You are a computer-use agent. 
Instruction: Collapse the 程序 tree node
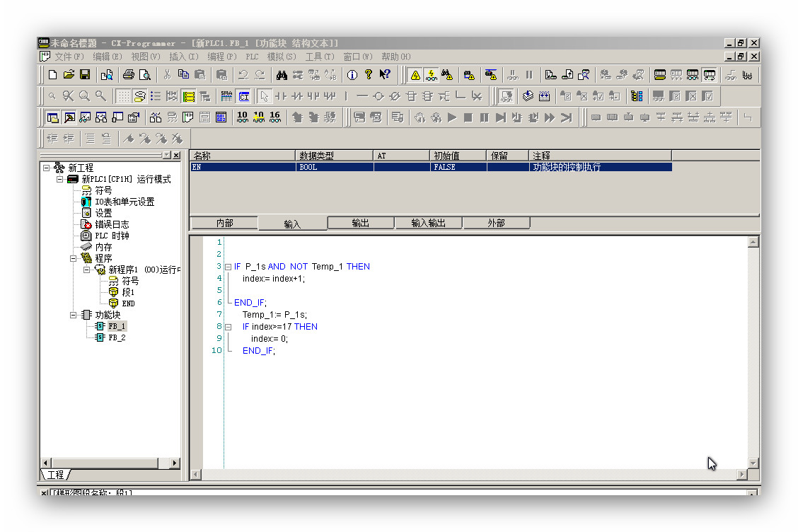click(74, 258)
